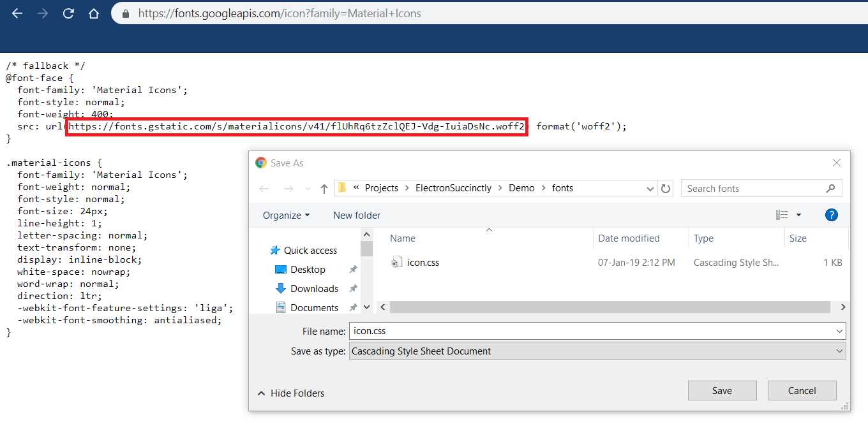Screen dimensions: 868x424
Task: Click Save As dialog back arrow
Action: [x=264, y=188]
